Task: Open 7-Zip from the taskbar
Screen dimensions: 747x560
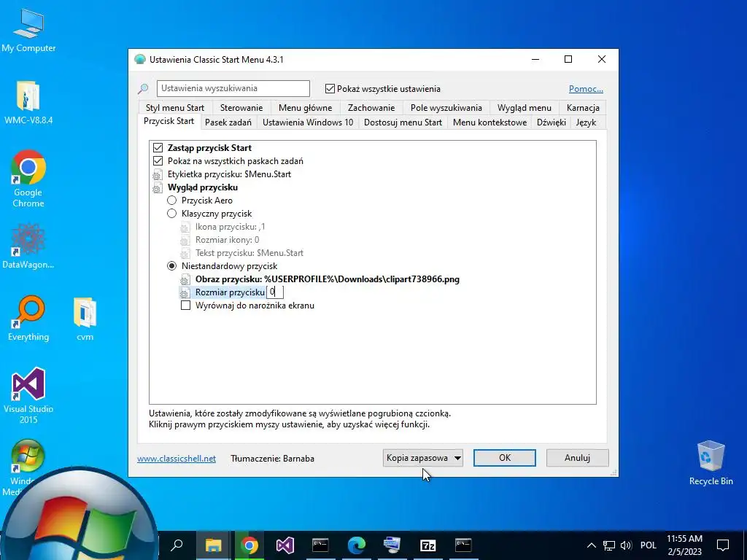Action: tap(427, 545)
